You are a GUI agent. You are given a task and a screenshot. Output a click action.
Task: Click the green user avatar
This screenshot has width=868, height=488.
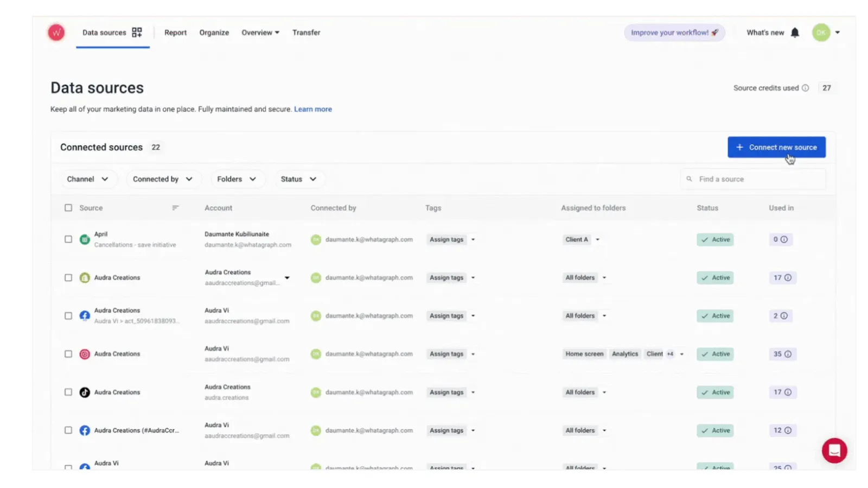pos(821,33)
